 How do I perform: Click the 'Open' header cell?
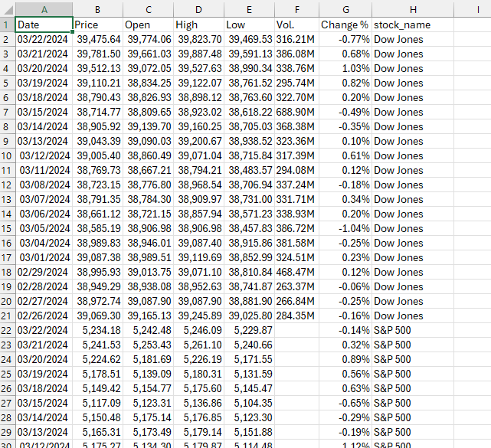pos(149,25)
